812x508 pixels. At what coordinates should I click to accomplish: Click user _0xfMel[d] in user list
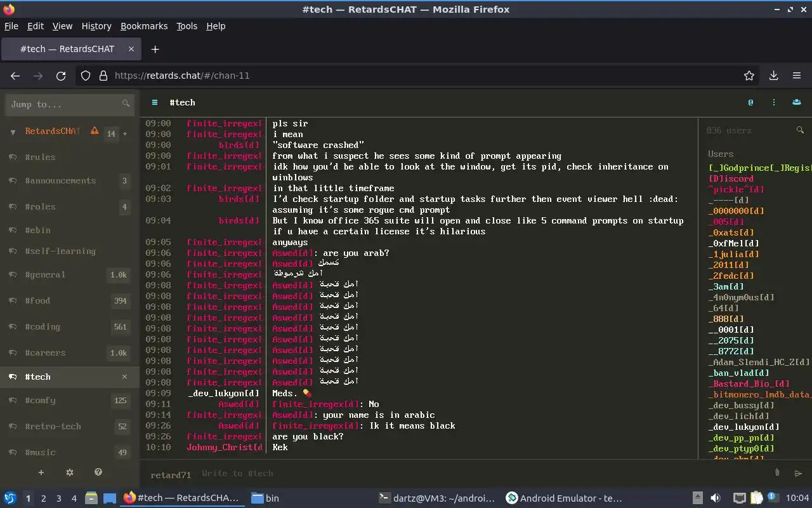[733, 243]
